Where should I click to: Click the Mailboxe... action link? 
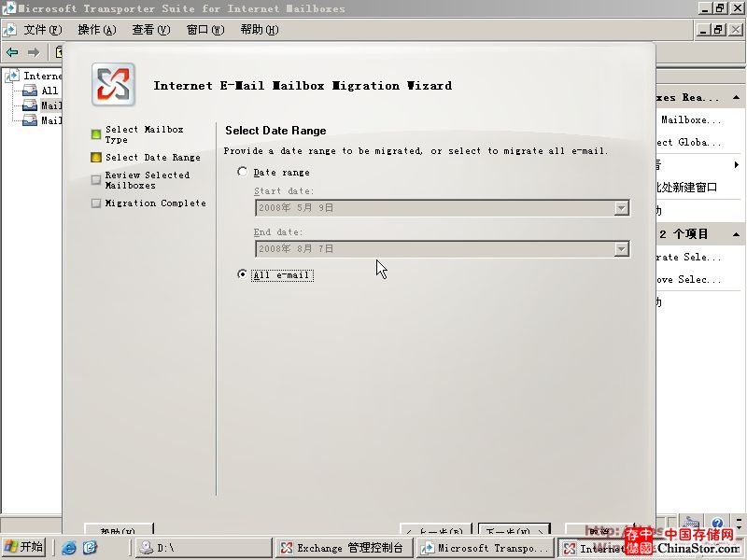(x=691, y=120)
